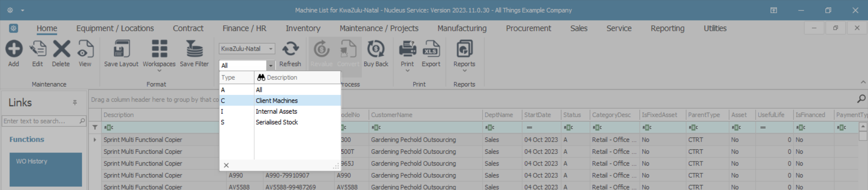This screenshot has height=190, width=868.
Task: Select Client Machines from type list
Action: point(276,100)
